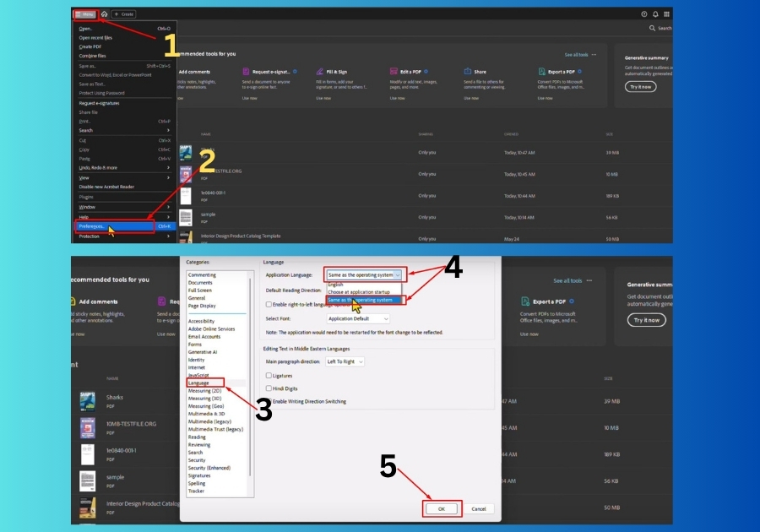Click the Share tool icon
This screenshot has height=532, width=760.
[x=468, y=72]
